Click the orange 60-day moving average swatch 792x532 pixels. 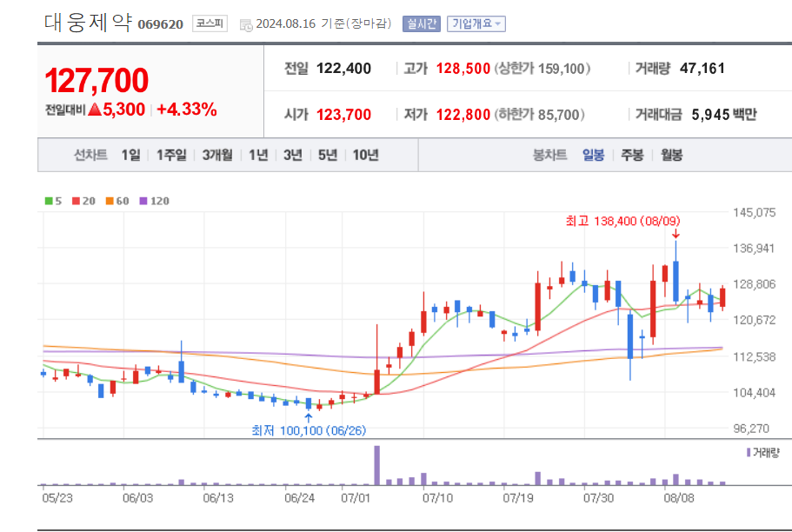coord(109,201)
